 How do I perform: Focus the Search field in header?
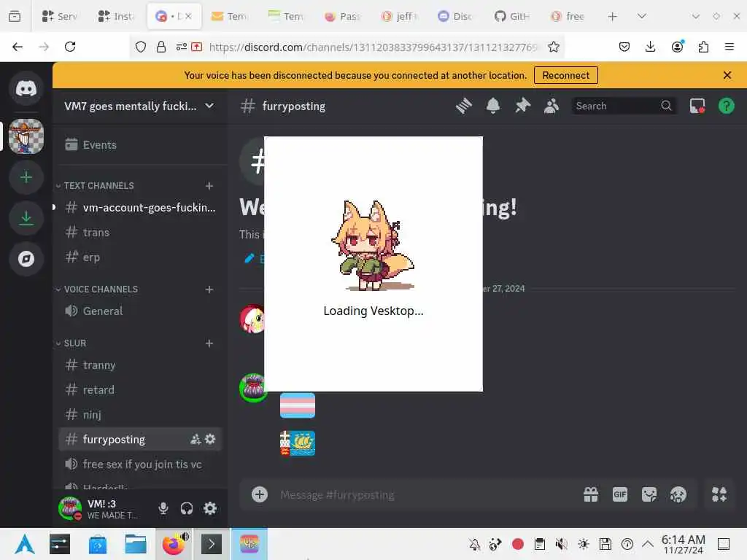click(x=624, y=106)
